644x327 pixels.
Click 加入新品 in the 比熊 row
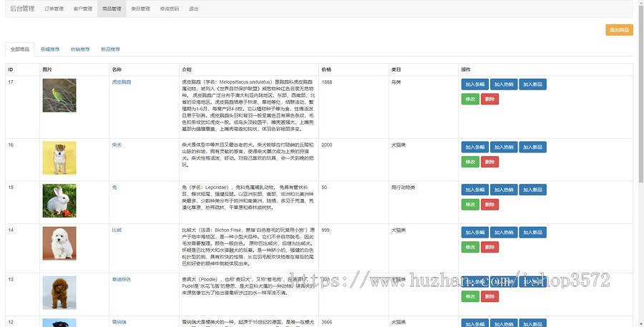(x=532, y=233)
